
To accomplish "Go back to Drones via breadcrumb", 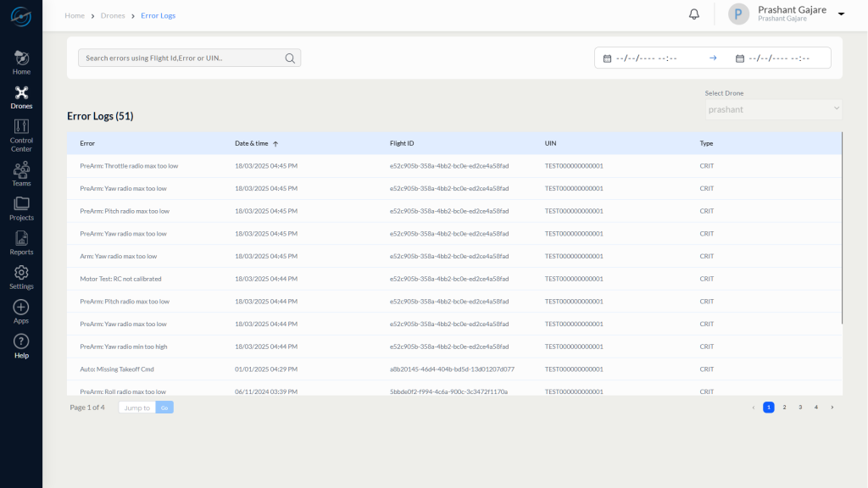I will point(113,14).
